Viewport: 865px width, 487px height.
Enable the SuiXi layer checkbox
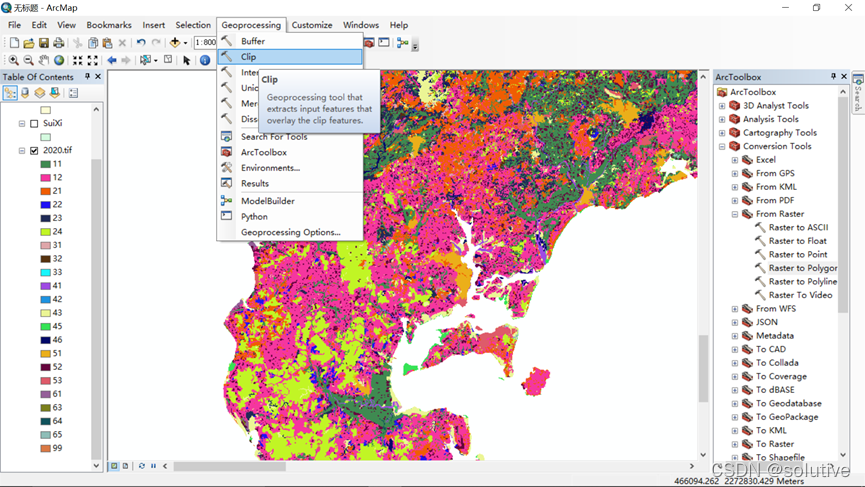coord(34,124)
